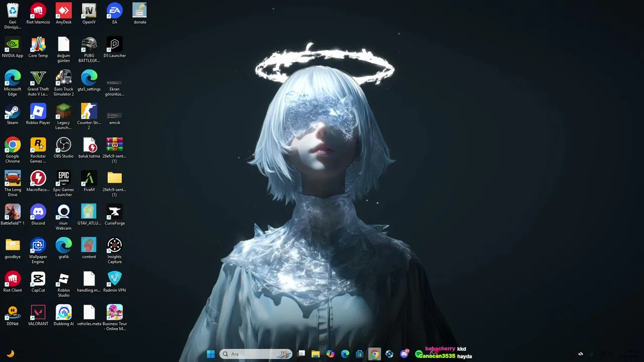Viewport: 644px width, 362px height.
Task: Select the FiveM desktop shortcut
Action: coord(89,178)
